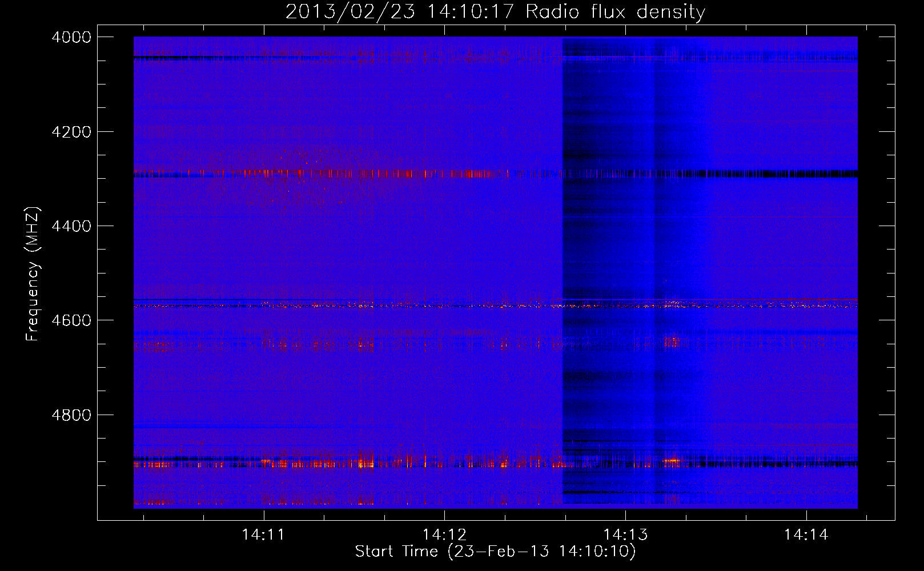Select the 4600 frequency axis label
This screenshot has height=571, width=924.
pyautogui.click(x=71, y=320)
